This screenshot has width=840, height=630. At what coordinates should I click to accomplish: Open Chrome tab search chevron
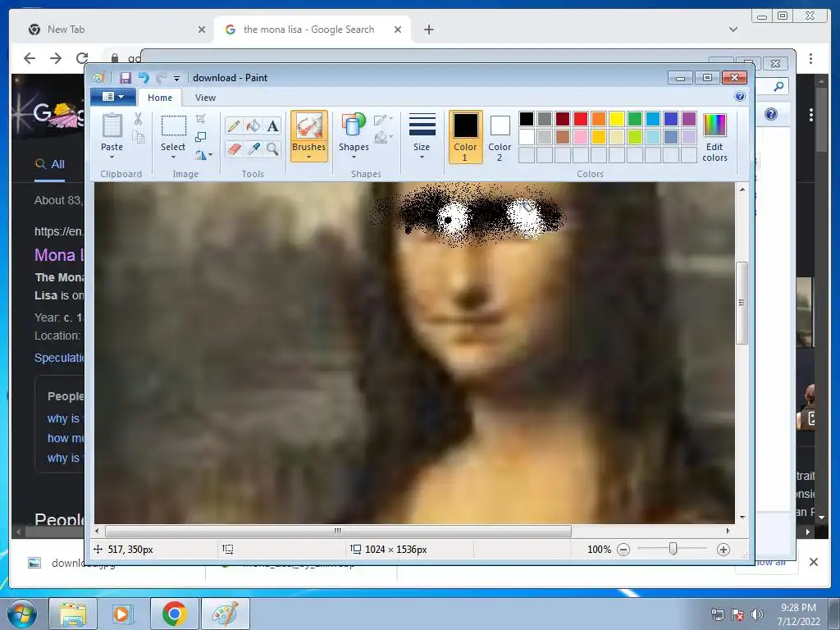point(733,30)
